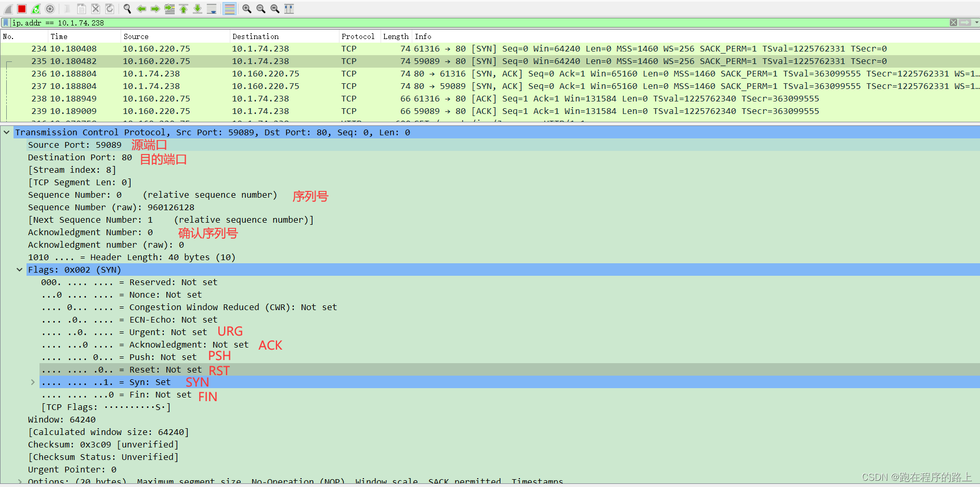The height and width of the screenshot is (487, 980).
Task: Sort by Source column header
Action: click(175, 36)
